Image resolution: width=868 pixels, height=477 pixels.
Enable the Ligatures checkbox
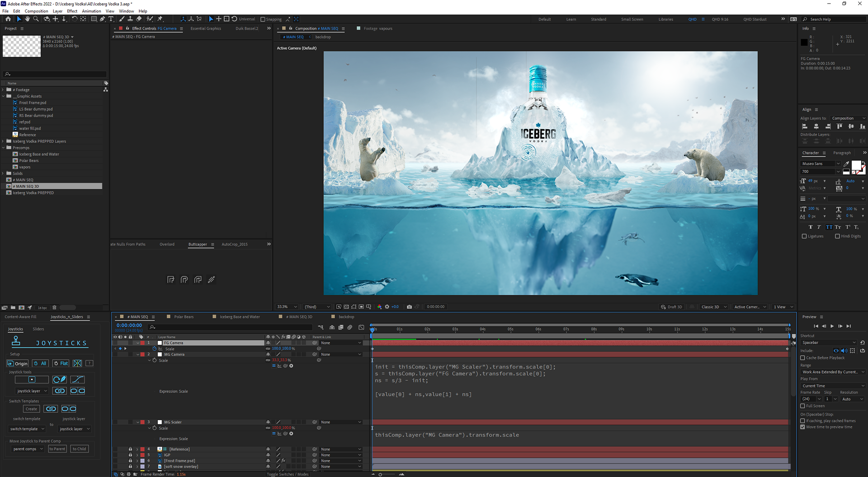[x=804, y=236]
